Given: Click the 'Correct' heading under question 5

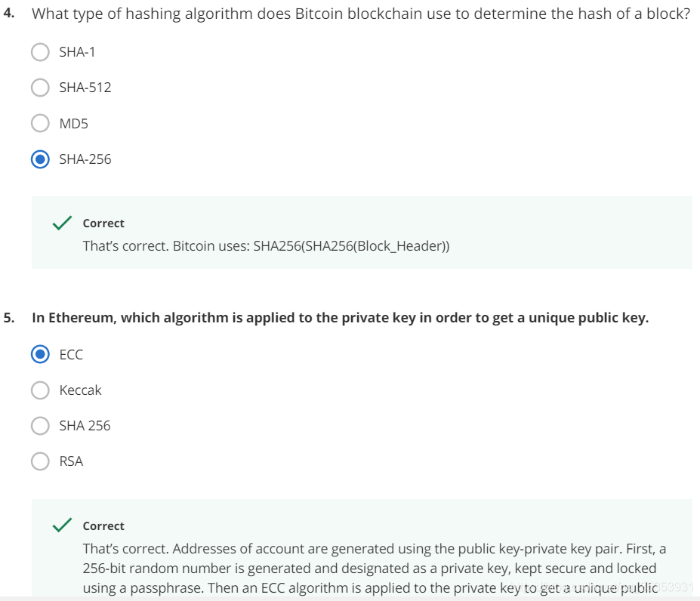Looking at the screenshot, I should (x=103, y=526).
